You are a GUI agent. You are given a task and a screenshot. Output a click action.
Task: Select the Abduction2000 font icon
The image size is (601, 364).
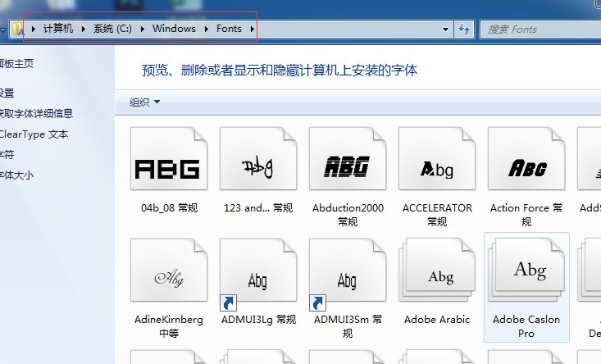348,158
